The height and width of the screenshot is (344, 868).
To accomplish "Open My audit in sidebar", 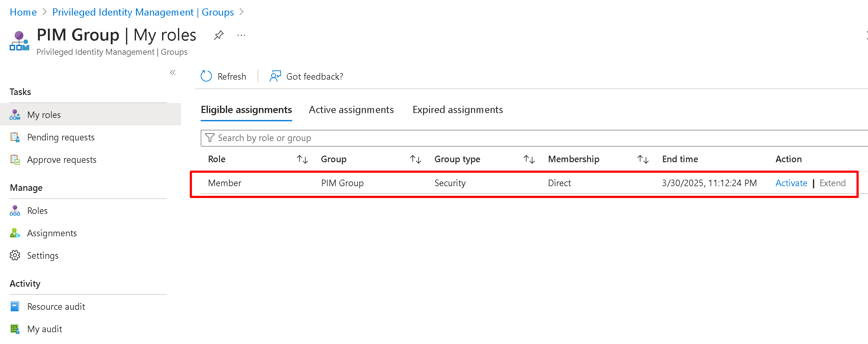I will 44,329.
